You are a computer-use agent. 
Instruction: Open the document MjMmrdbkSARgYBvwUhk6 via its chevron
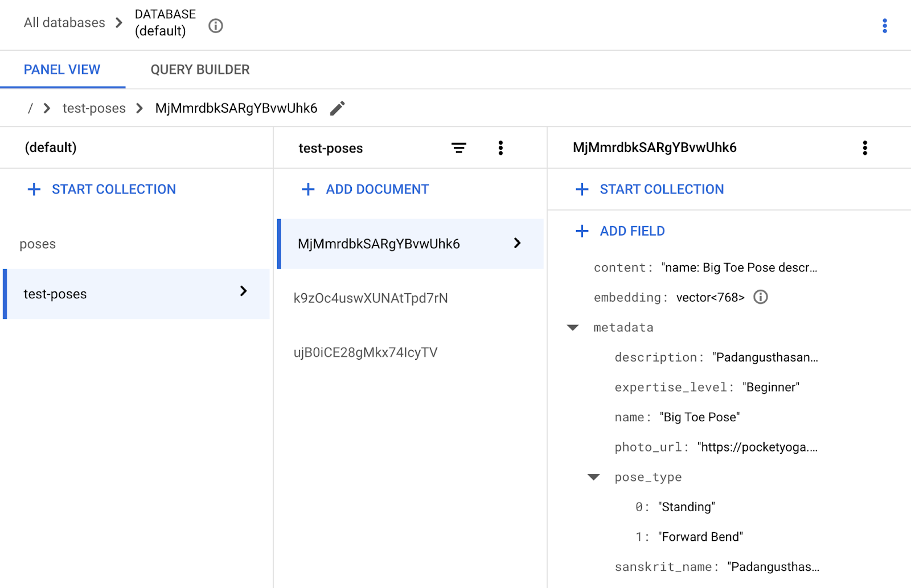click(517, 244)
